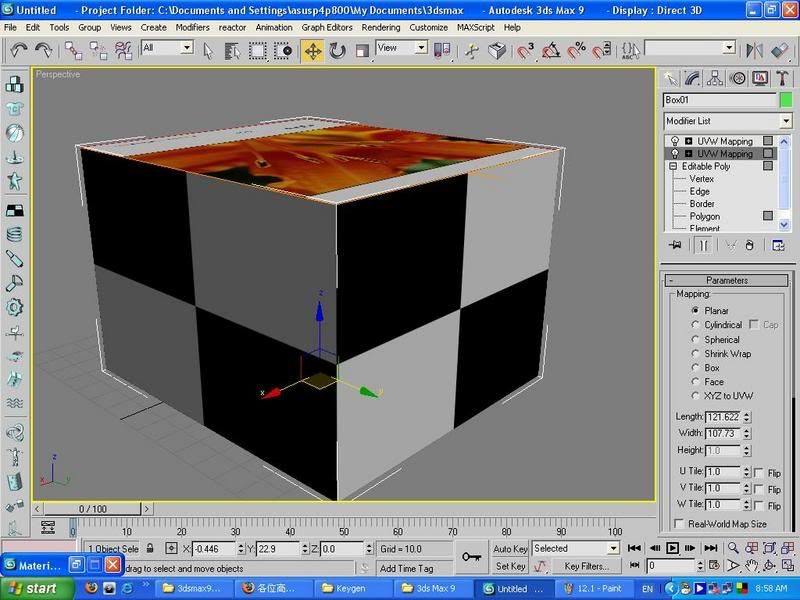Viewport: 800px width, 600px height.
Task: Expand the highlighted second UVW Mapping modifier
Action: click(688, 154)
